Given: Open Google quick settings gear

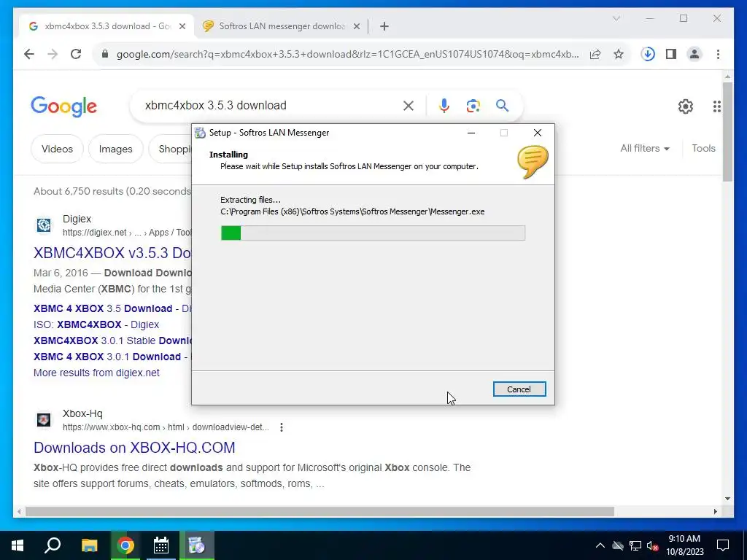Looking at the screenshot, I should [x=686, y=106].
